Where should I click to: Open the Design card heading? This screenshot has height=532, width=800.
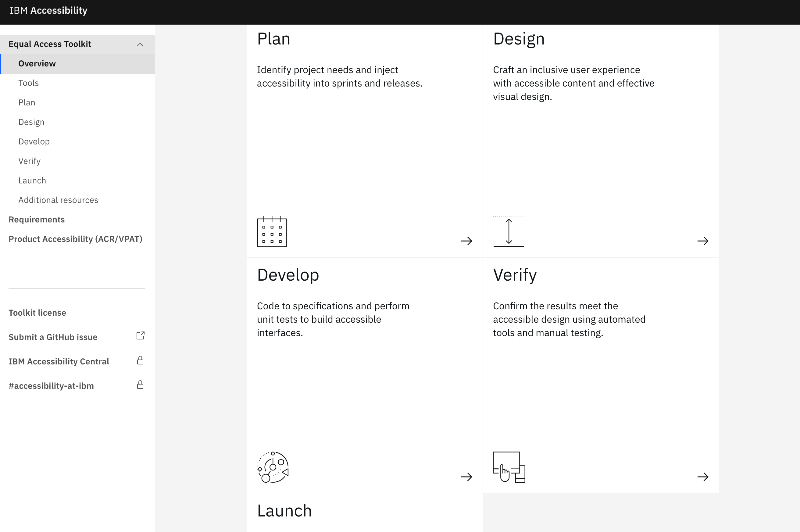coord(519,39)
